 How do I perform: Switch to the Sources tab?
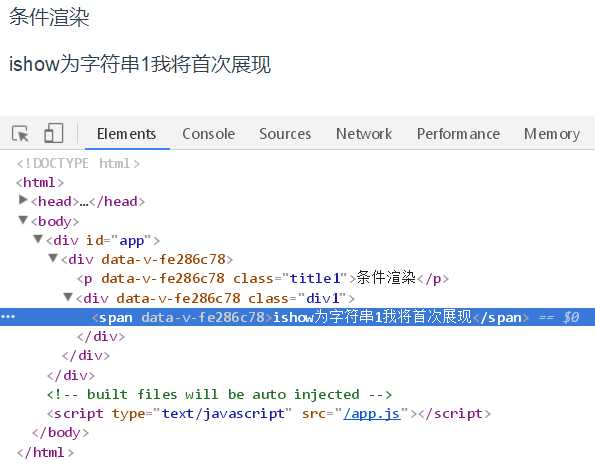[x=285, y=134]
